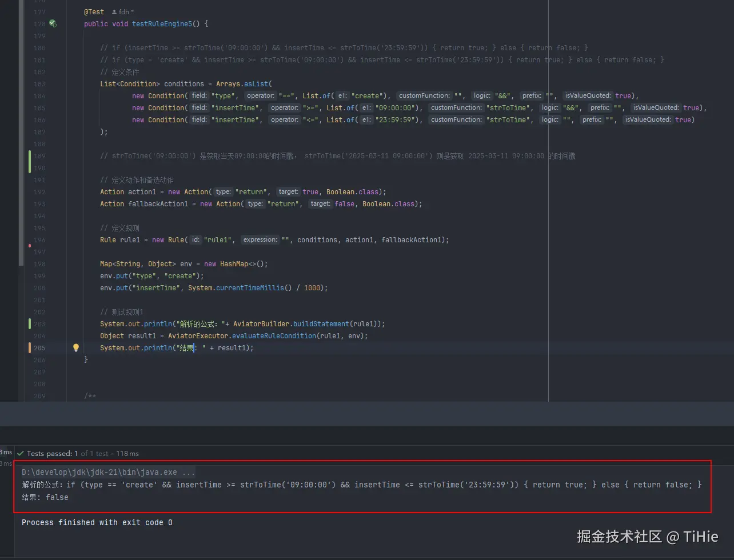Click the "isValueQuoted:" hint on line 184
This screenshot has height=560, width=734.
click(x=588, y=95)
